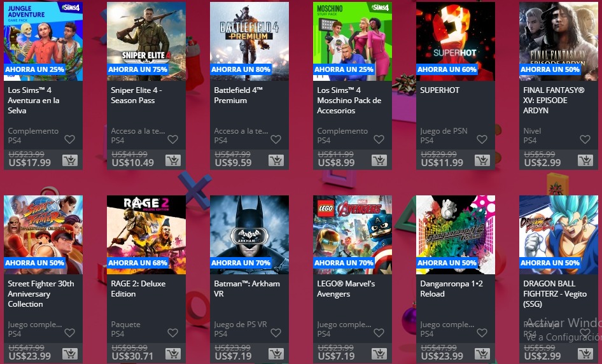Screen dimensions: 602x364
Task: Add LEGO Marvel's Avengers to cart
Action: tap(379, 354)
